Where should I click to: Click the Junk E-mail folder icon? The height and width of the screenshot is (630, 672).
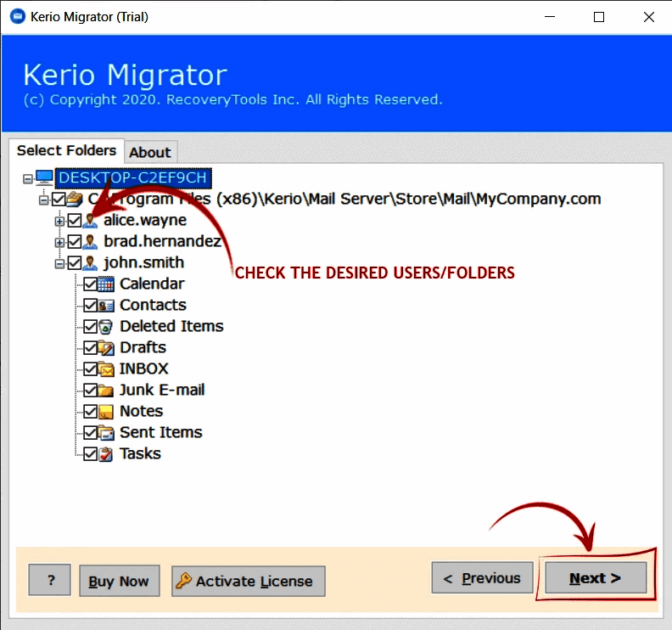pyautogui.click(x=106, y=391)
